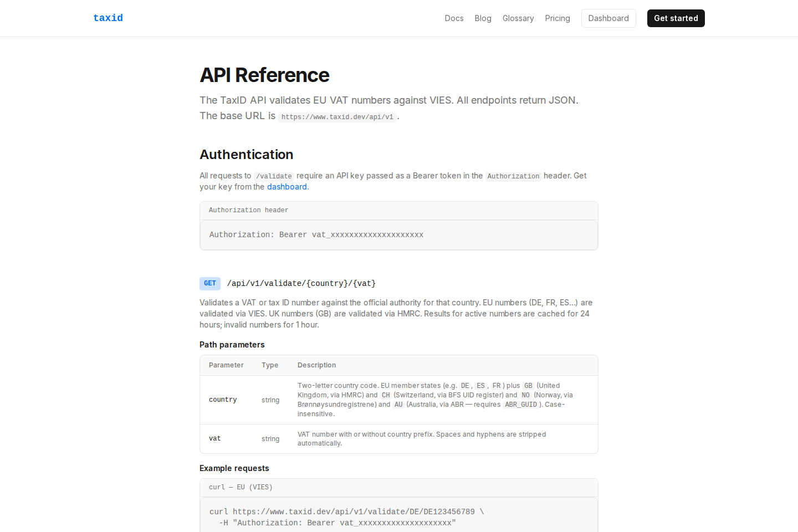This screenshot has height=532, width=798.
Task: Click the "curl — EU (VIES)" code block label
Action: click(241, 487)
